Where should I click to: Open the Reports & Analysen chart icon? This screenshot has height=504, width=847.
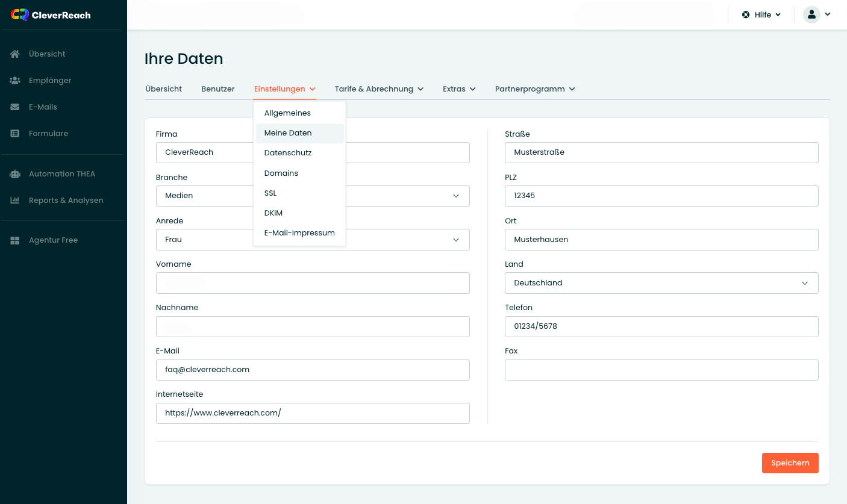[x=15, y=201]
